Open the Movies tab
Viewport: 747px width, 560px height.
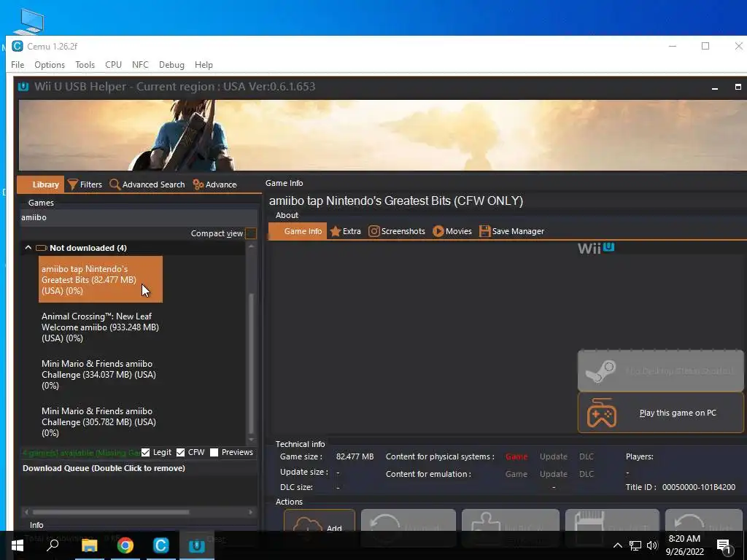(x=452, y=231)
